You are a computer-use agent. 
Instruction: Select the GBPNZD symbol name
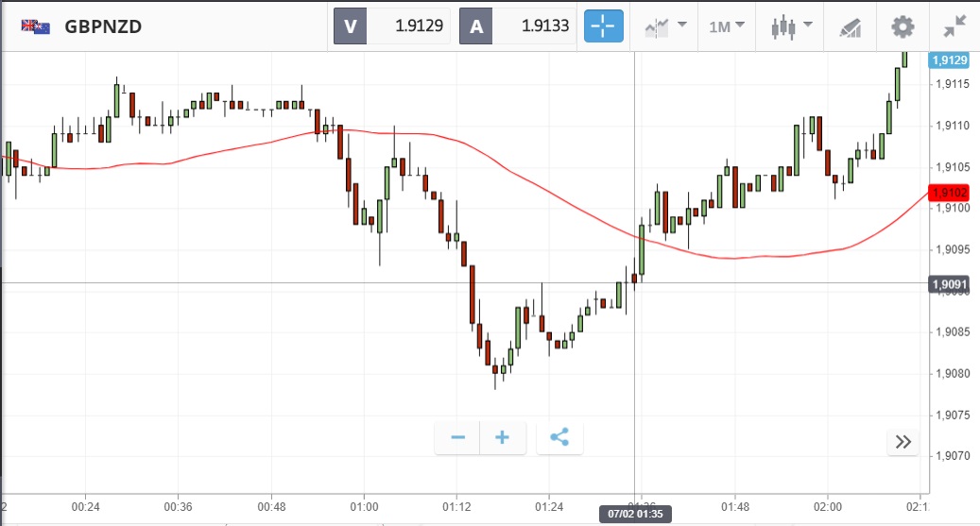(x=103, y=26)
